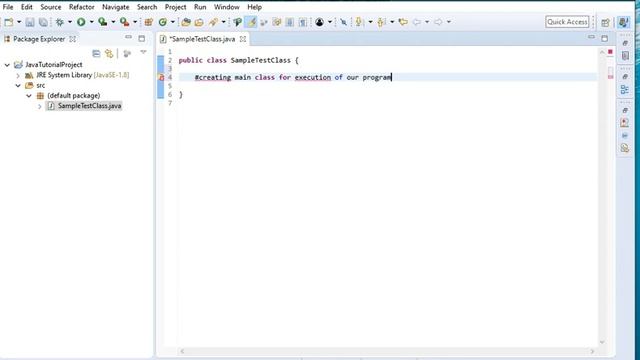Screen dimensions: 640x360
Task: Toggle Link with Editor in Package Explorer
Action: (x=109, y=53)
